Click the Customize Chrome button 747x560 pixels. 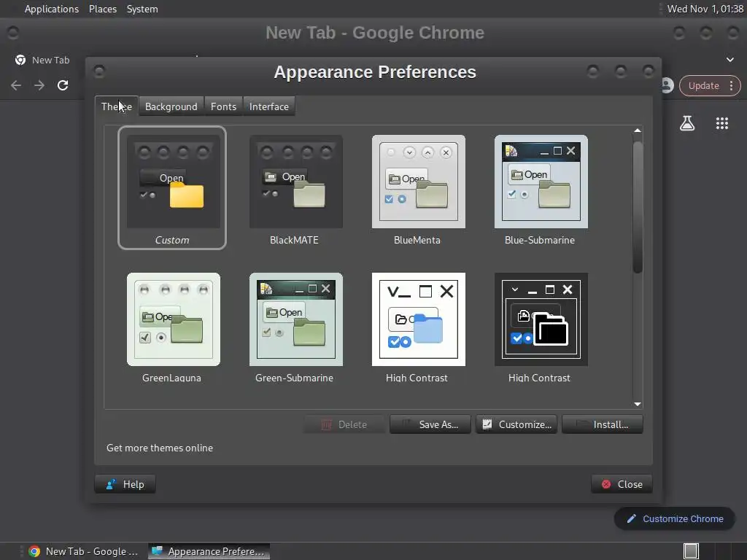click(x=675, y=519)
